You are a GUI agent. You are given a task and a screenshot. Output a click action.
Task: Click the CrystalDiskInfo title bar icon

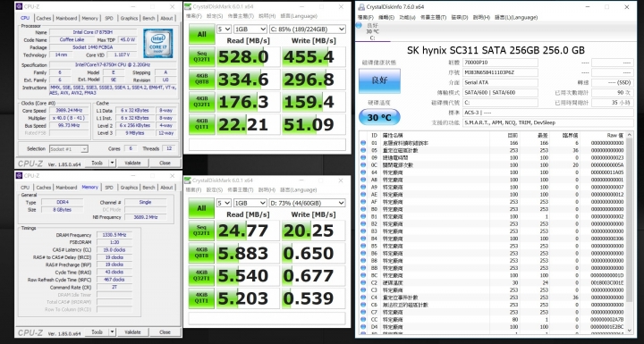[361, 7]
